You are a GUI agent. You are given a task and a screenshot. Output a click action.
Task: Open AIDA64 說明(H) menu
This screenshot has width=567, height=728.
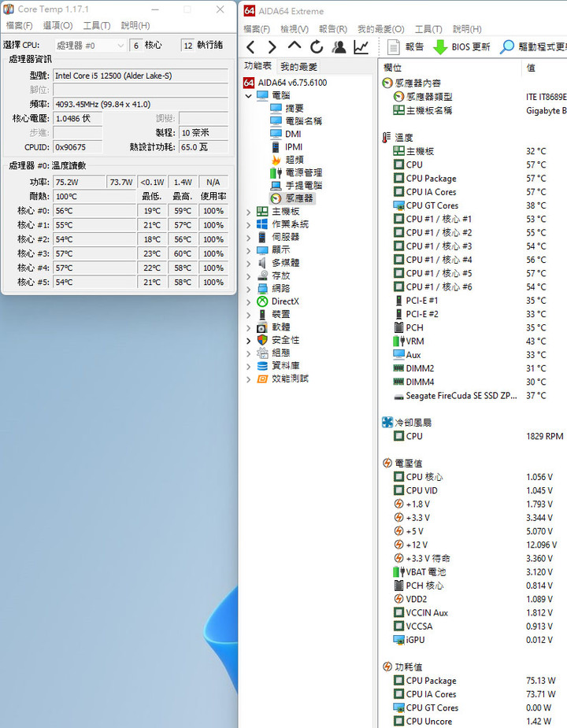[467, 29]
